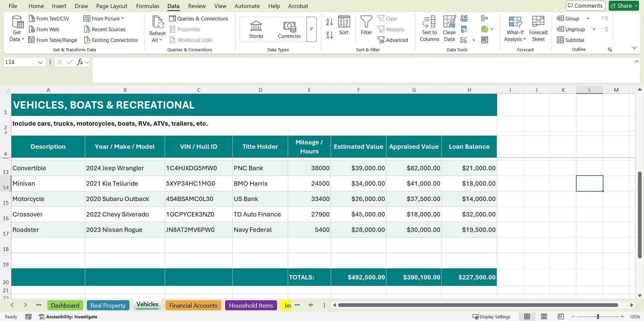Add a new sheet
The height and width of the screenshot is (321, 644).
[311, 305]
